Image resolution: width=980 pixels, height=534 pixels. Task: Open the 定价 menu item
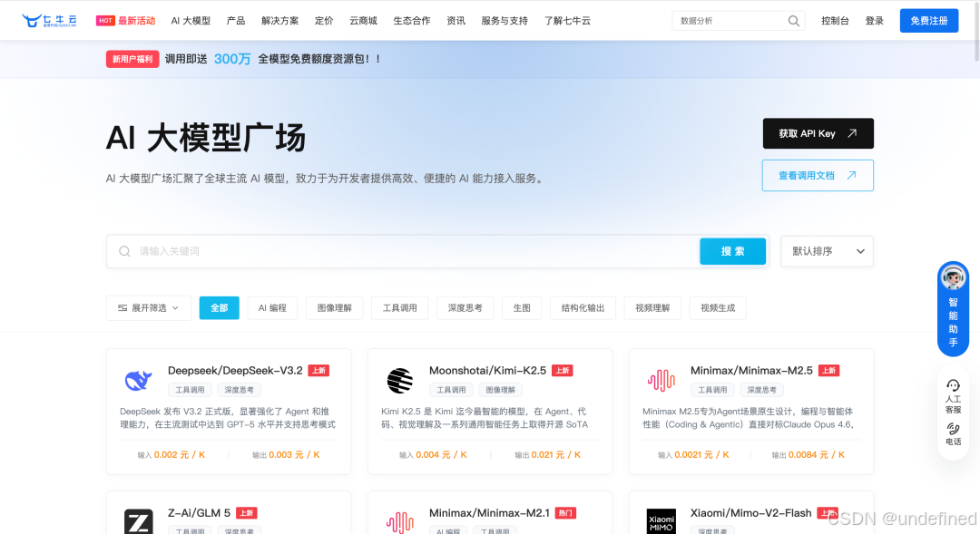tap(324, 21)
